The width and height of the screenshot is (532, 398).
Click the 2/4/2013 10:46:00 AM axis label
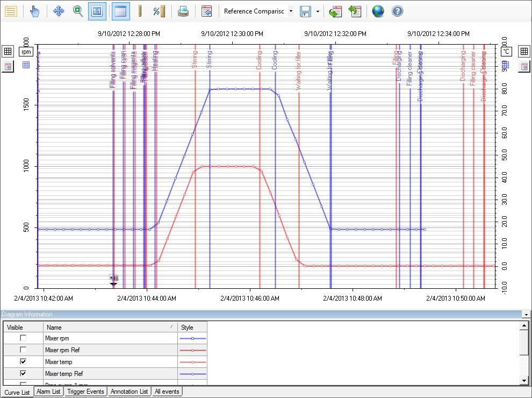click(250, 298)
